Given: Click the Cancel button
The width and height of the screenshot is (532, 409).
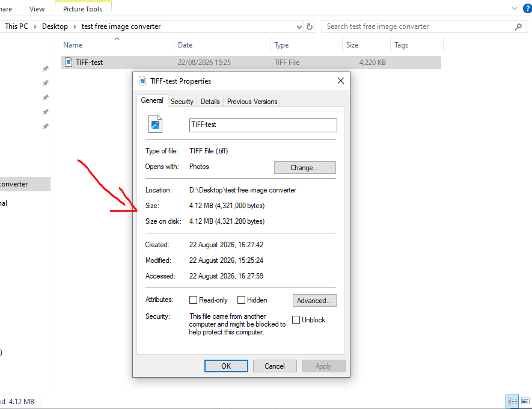Looking at the screenshot, I should (x=275, y=366).
